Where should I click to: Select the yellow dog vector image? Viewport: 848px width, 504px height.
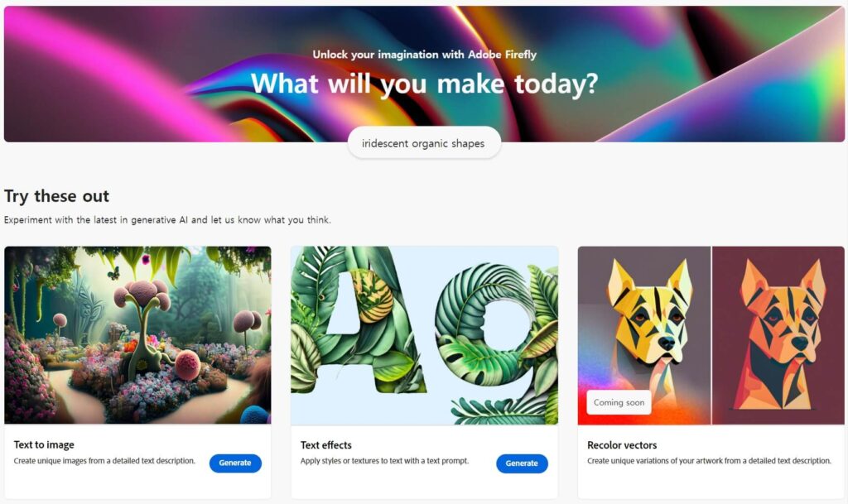(x=644, y=335)
